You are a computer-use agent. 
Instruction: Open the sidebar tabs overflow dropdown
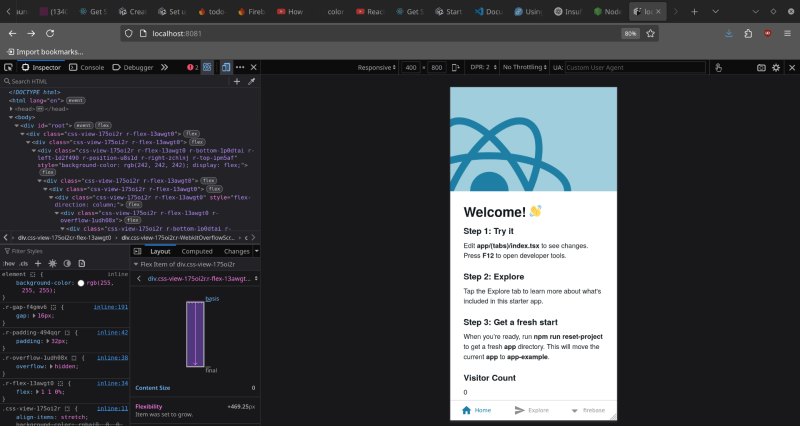pyautogui.click(x=257, y=251)
